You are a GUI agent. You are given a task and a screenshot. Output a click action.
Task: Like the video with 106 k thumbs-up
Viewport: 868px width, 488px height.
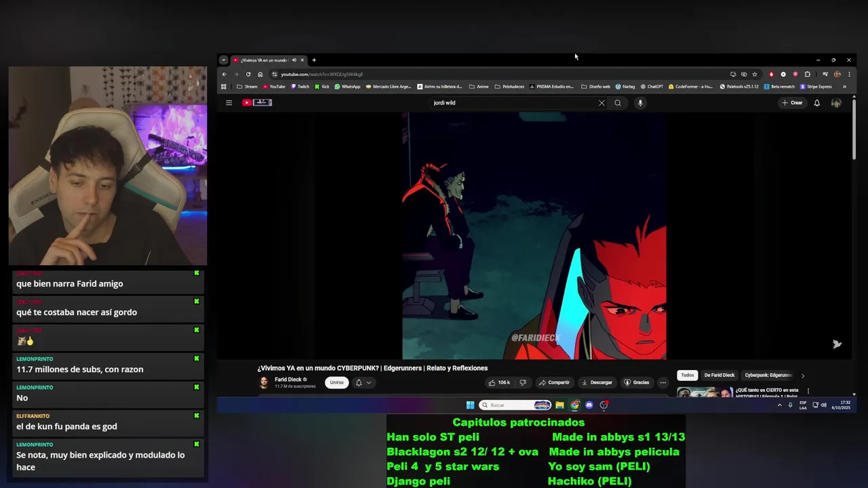pos(500,382)
